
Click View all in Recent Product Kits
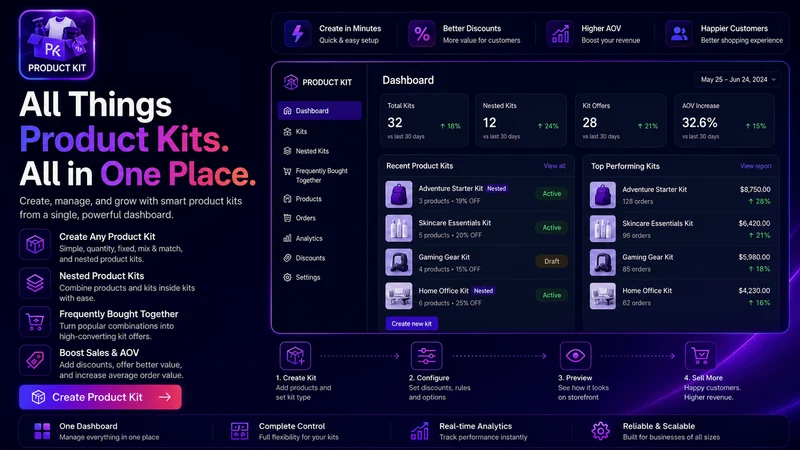(x=554, y=166)
